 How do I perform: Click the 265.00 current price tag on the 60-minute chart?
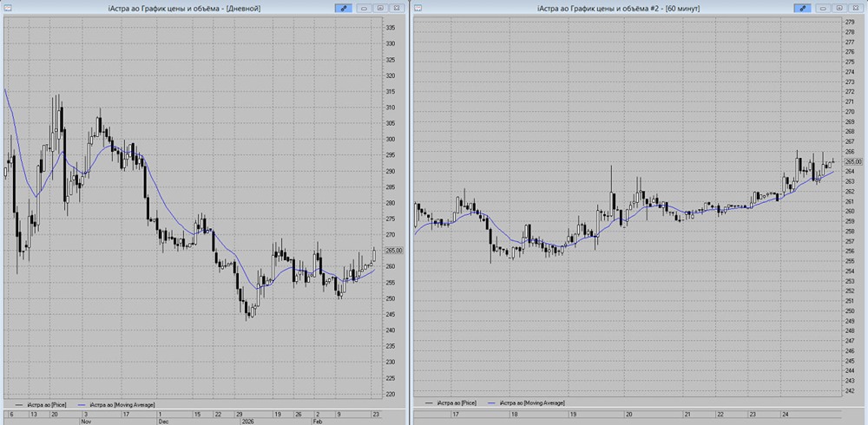click(853, 161)
